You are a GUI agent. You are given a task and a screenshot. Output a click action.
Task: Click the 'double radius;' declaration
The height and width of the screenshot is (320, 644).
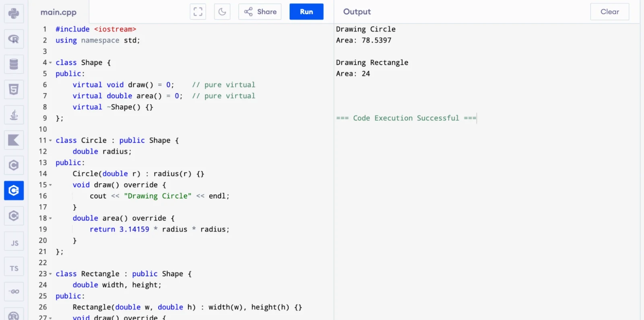tap(102, 152)
